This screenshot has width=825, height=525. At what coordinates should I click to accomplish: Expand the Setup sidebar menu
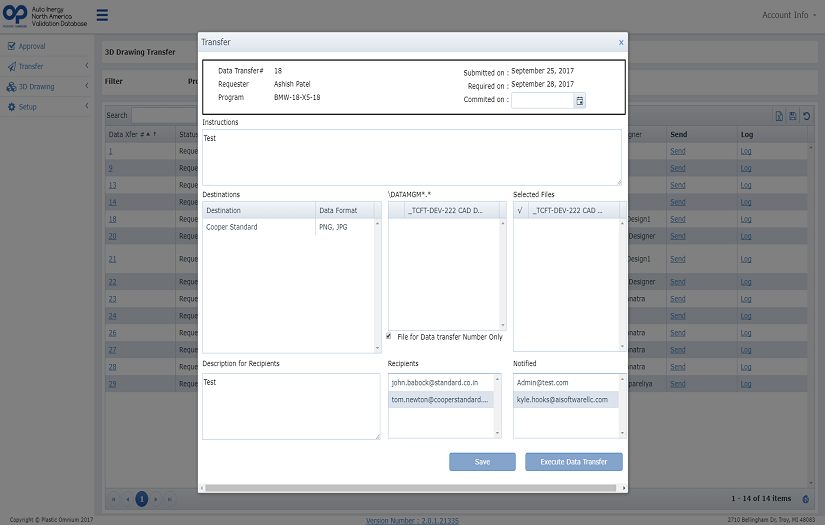pos(87,106)
